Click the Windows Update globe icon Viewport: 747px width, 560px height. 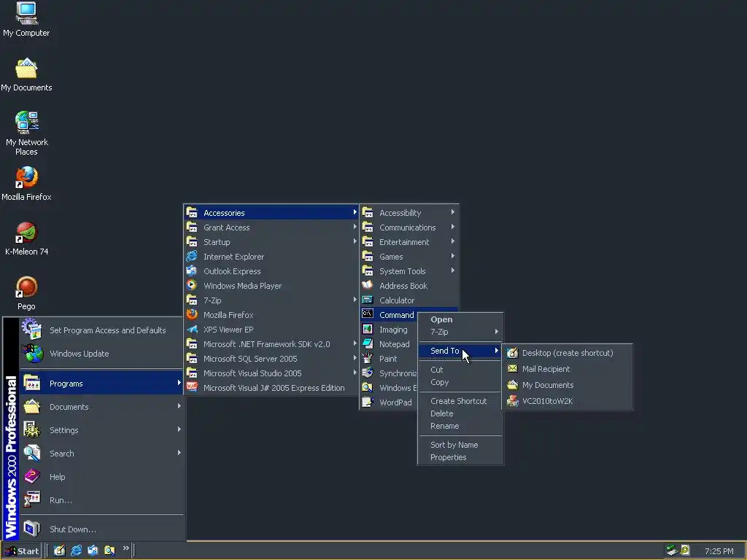32,354
